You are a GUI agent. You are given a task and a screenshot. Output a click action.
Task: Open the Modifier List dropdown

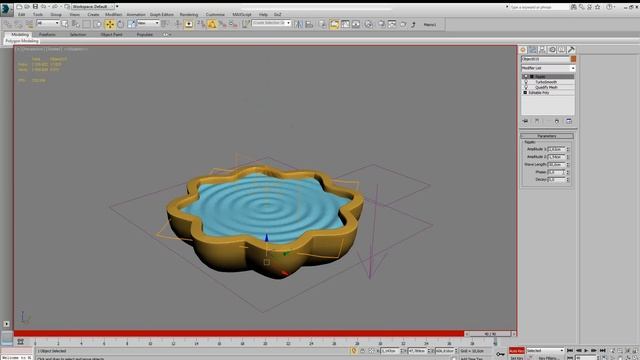pos(548,68)
